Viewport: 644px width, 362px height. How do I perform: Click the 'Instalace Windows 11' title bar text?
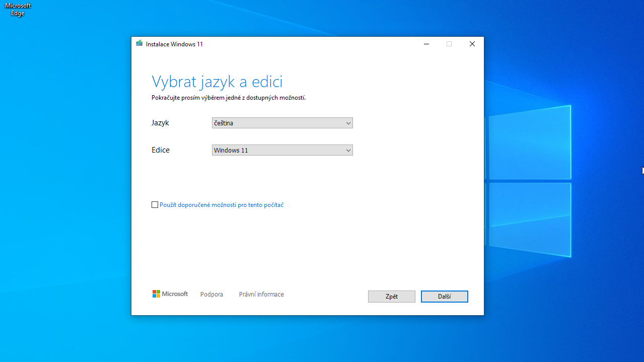(x=174, y=44)
